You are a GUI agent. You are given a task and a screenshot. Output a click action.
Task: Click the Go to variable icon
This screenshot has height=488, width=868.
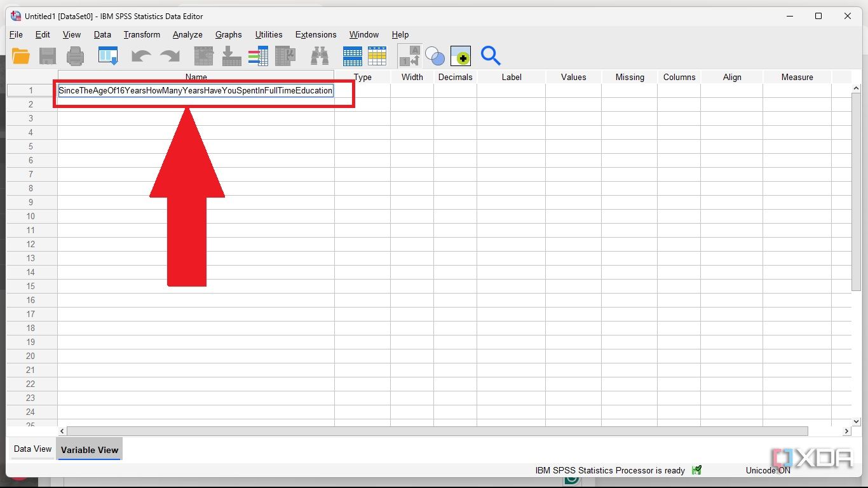[x=231, y=56]
